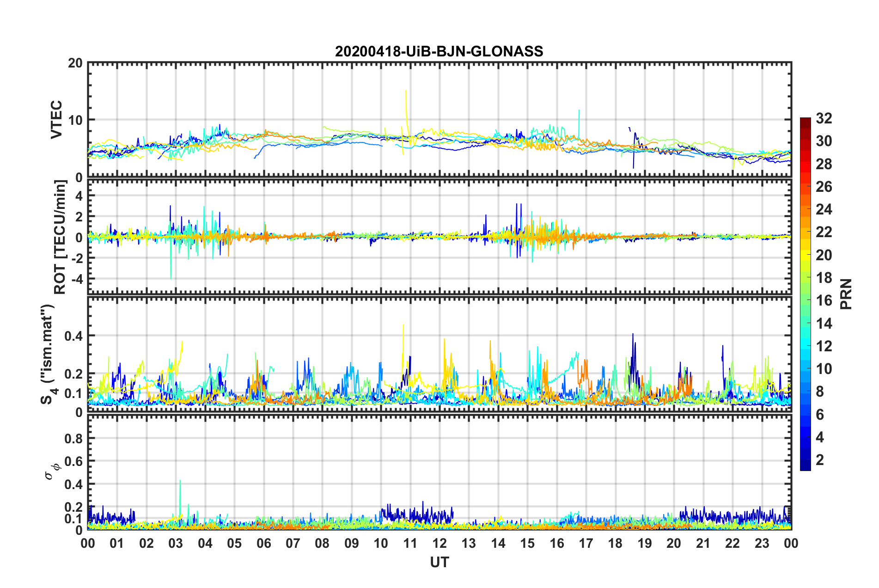This screenshot has height=588, width=879.
Task: Click the PRN colorbar label
Action: click(846, 294)
